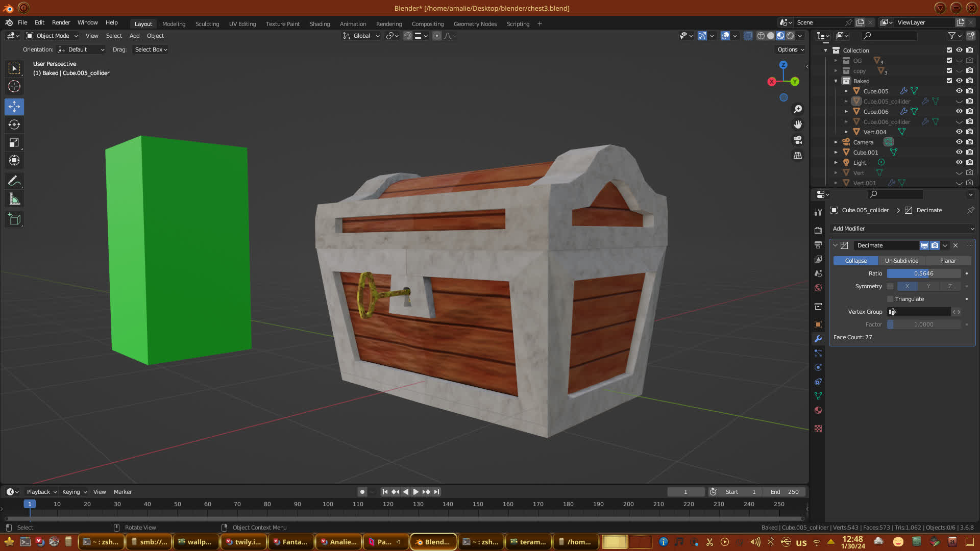Image resolution: width=980 pixels, height=551 pixels.
Task: Switch viewport to rendered shading
Action: 790,36
